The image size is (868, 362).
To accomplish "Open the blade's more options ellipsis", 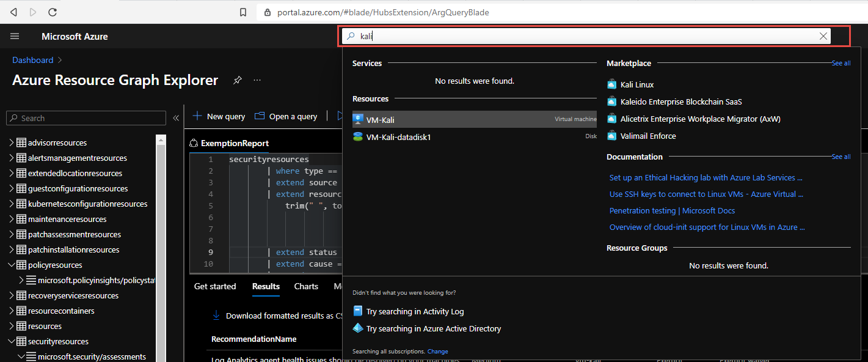I will pyautogui.click(x=257, y=80).
